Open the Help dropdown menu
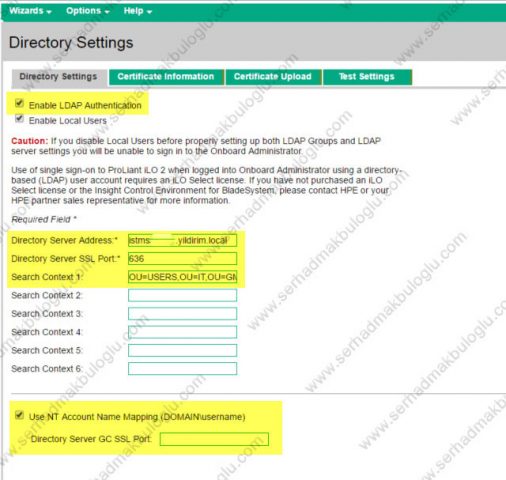506x480 pixels. 138,11
